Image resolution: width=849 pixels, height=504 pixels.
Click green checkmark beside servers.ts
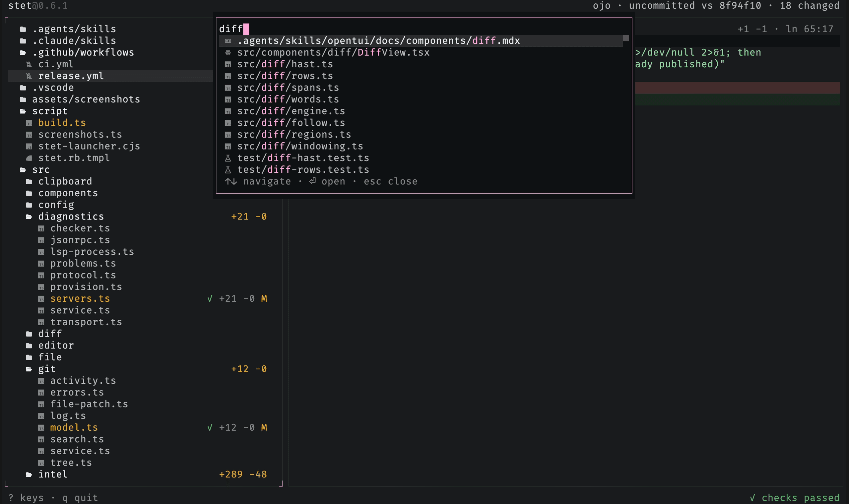(x=210, y=299)
